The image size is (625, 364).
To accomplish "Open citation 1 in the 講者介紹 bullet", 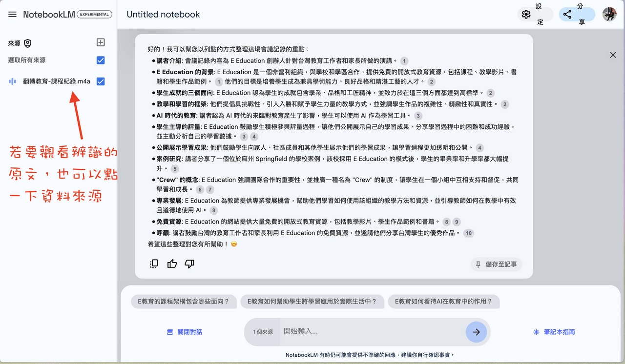I will coord(404,61).
